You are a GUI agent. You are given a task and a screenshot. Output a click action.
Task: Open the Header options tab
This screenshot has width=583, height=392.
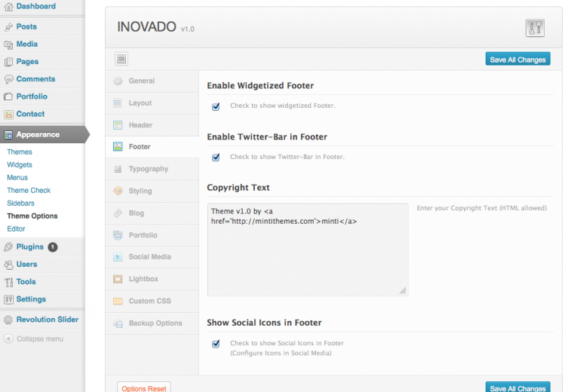point(140,125)
